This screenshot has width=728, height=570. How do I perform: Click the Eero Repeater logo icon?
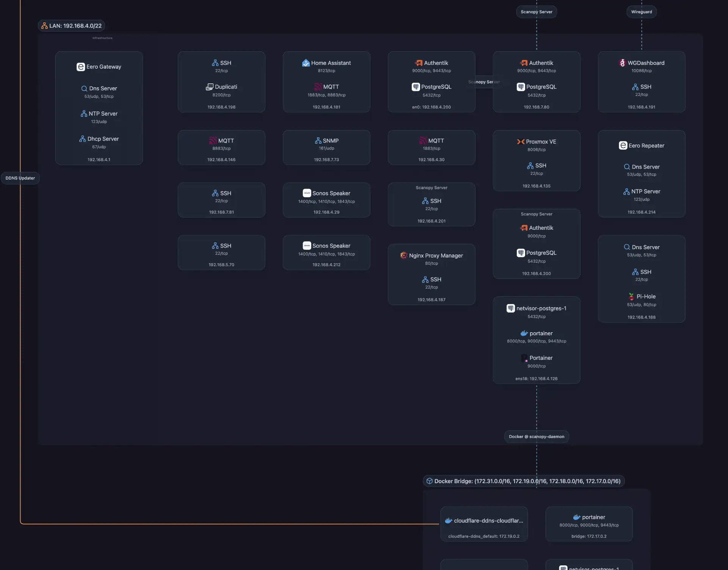tap(623, 146)
